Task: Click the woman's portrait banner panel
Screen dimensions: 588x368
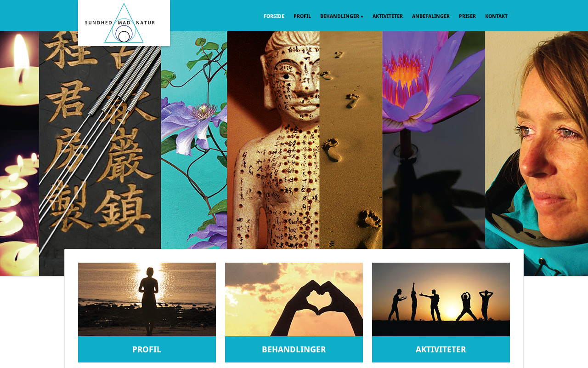Action: pyautogui.click(x=537, y=154)
